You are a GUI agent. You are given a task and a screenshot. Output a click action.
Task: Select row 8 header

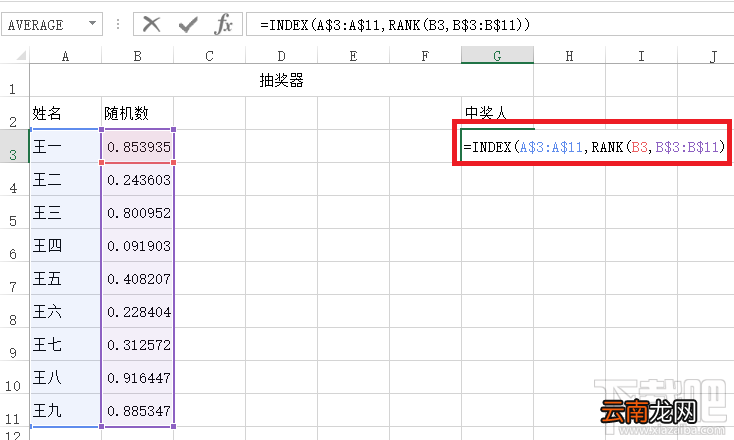tap(13, 311)
